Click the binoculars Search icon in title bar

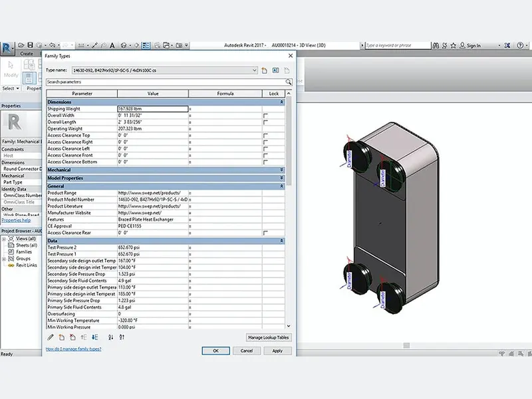pyautogui.click(x=436, y=45)
